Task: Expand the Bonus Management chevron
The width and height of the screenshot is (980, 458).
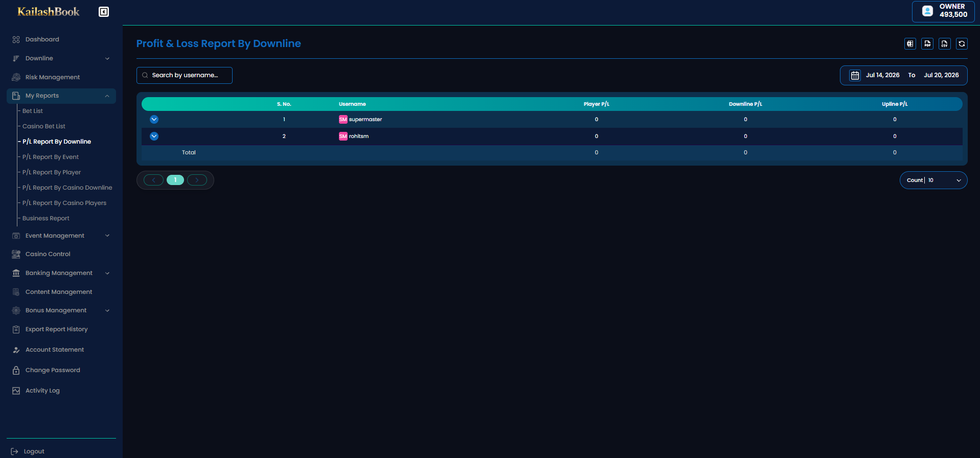Action: point(107,311)
